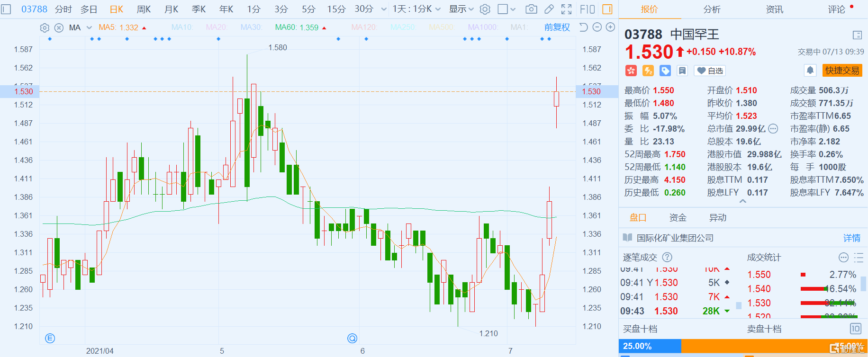
Task: Click the blue Q marker on timeline
Action: pos(352,338)
